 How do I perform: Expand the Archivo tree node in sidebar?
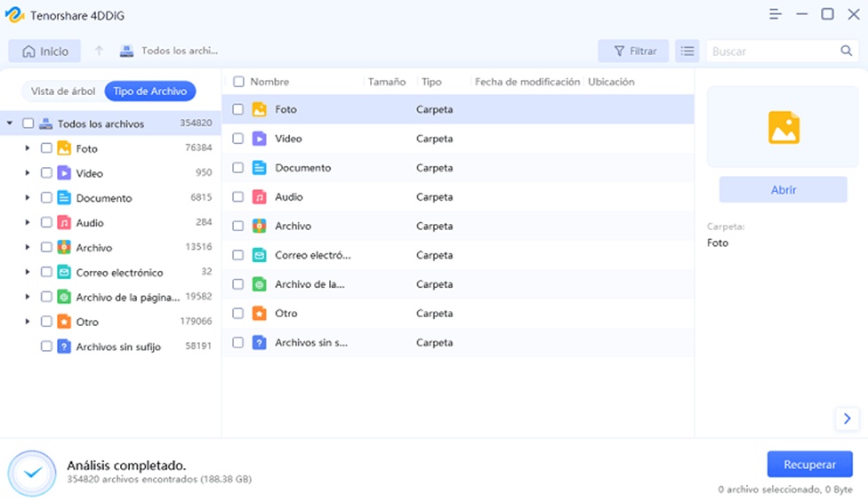coord(28,248)
